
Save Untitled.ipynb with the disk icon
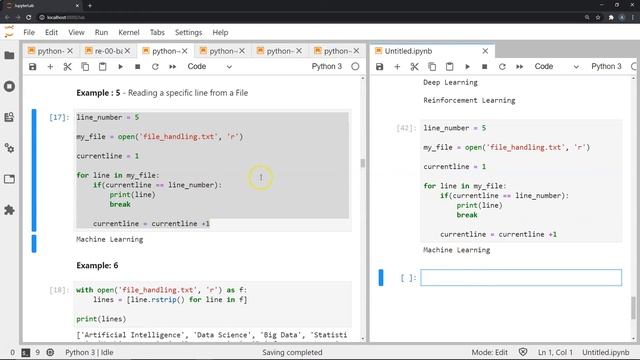point(380,67)
